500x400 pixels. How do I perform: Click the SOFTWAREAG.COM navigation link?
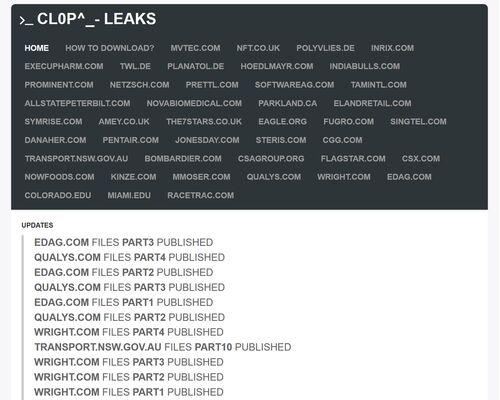point(294,85)
